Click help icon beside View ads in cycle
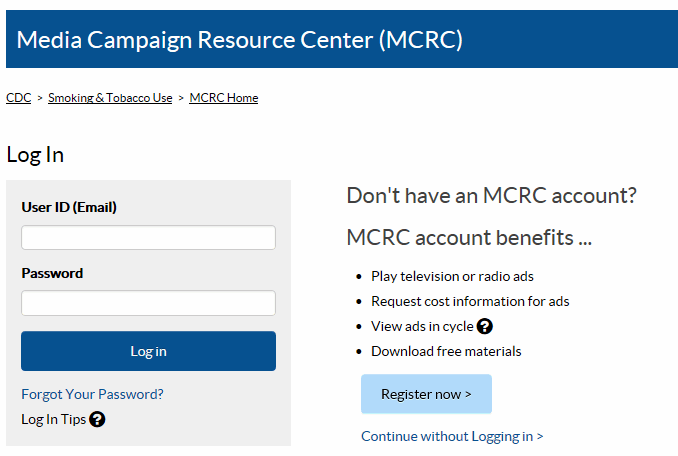This screenshot has height=456, width=678. tap(485, 326)
